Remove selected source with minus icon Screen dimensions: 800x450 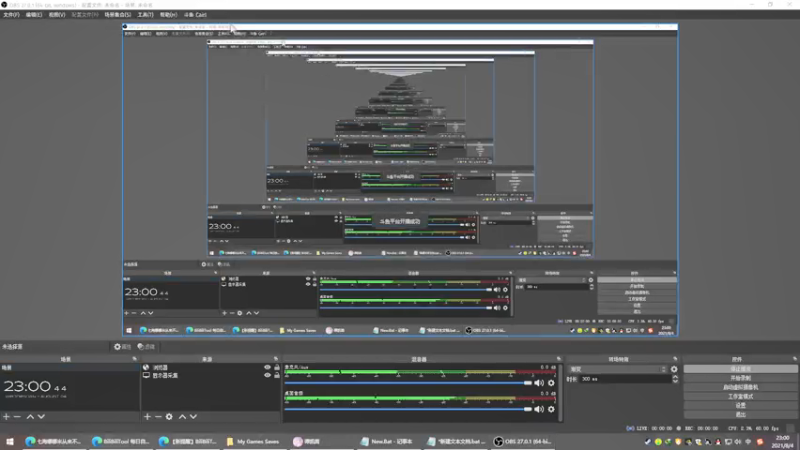[158, 417]
